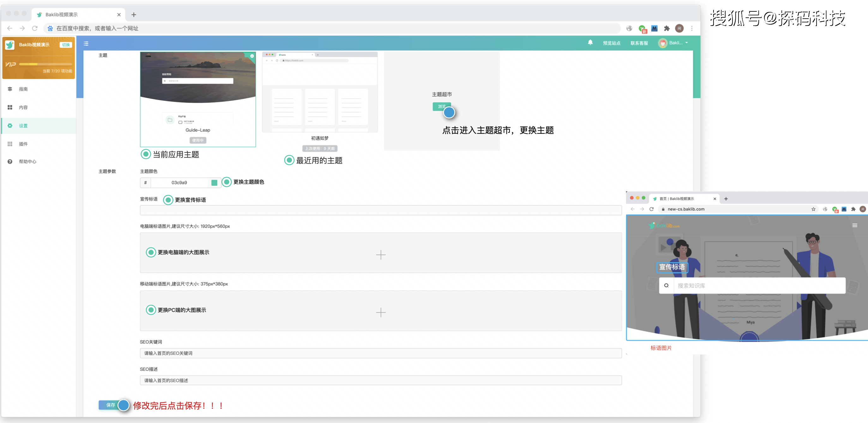Click the baklib.com logo on preview site

click(664, 225)
